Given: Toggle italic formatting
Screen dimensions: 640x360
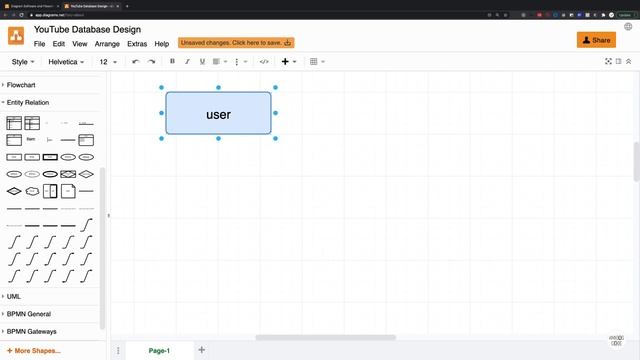Looking at the screenshot, I should [187, 61].
